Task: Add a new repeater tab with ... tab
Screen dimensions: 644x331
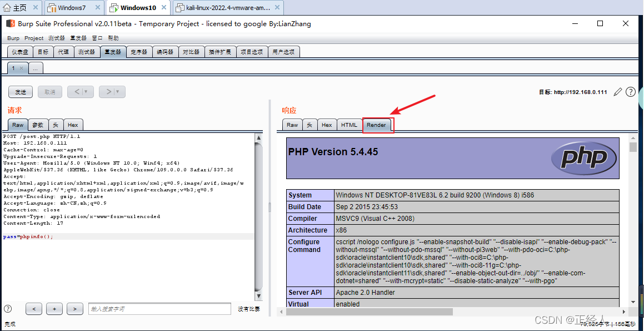Action: click(36, 68)
